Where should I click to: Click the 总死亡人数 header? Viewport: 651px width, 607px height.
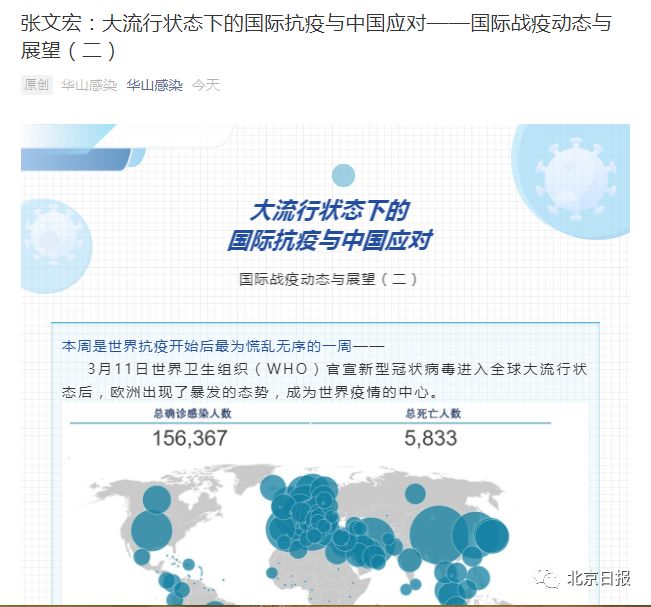(433, 413)
